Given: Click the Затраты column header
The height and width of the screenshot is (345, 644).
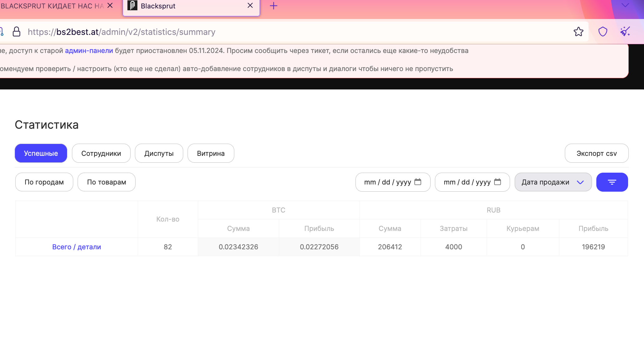Looking at the screenshot, I should [x=454, y=228].
